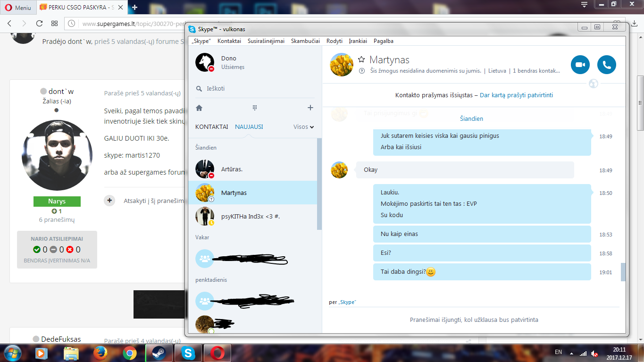The height and width of the screenshot is (362, 644).
Task: Reload the page in Opera
Action: [x=39, y=23]
